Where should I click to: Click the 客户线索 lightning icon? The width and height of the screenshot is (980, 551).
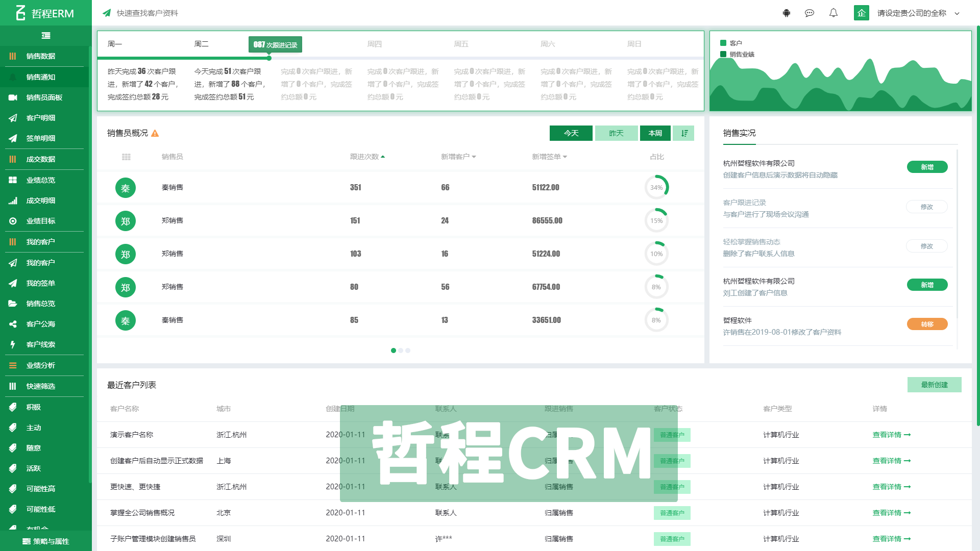13,344
